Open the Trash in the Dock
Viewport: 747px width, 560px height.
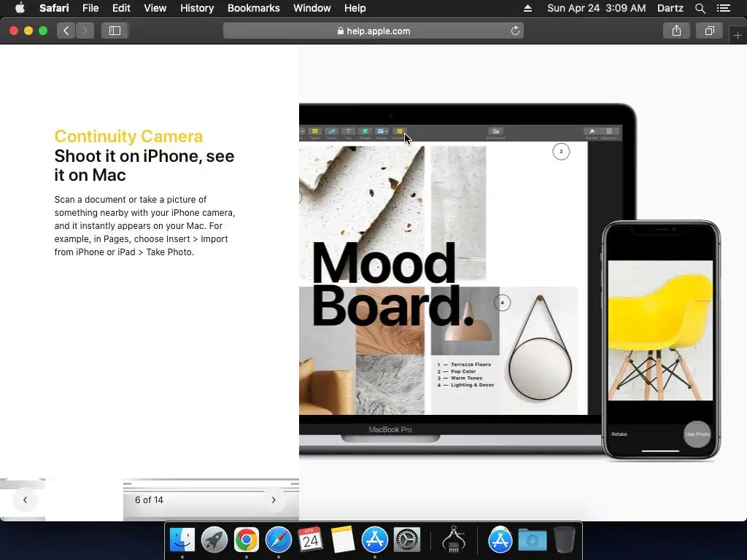[x=565, y=540]
